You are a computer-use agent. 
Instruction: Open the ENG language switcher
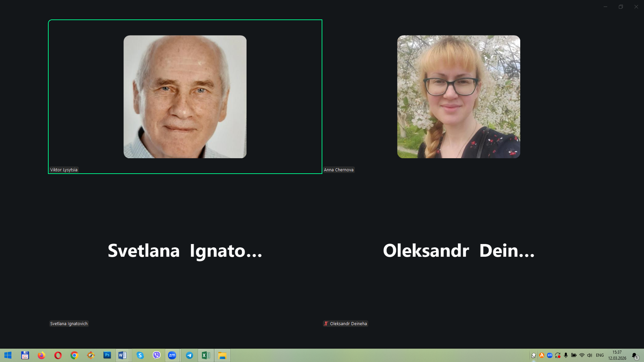[x=600, y=355]
